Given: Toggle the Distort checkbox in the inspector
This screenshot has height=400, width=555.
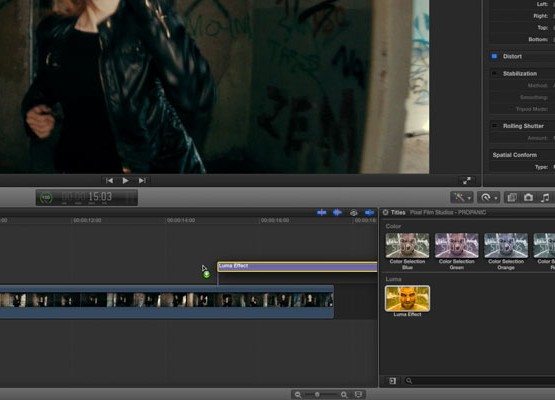Looking at the screenshot, I should pos(494,56).
